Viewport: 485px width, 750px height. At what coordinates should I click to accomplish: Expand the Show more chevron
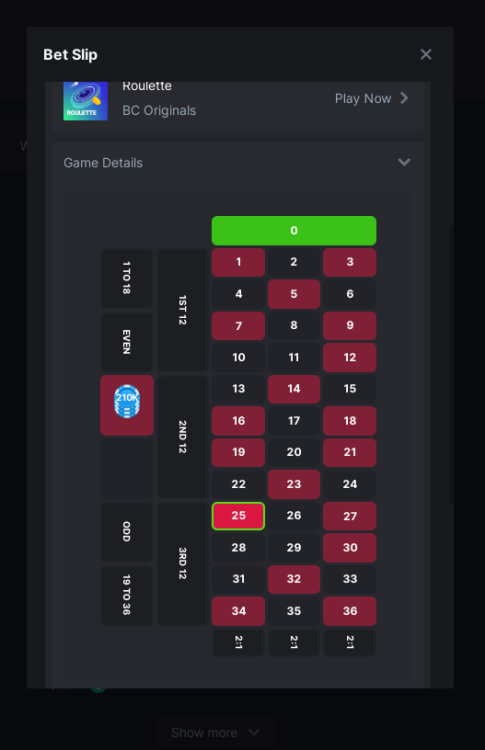[254, 732]
